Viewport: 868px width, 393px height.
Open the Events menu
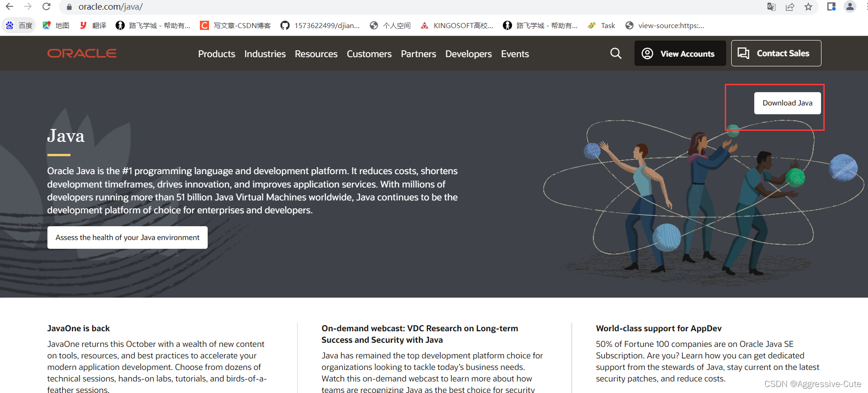coord(515,54)
